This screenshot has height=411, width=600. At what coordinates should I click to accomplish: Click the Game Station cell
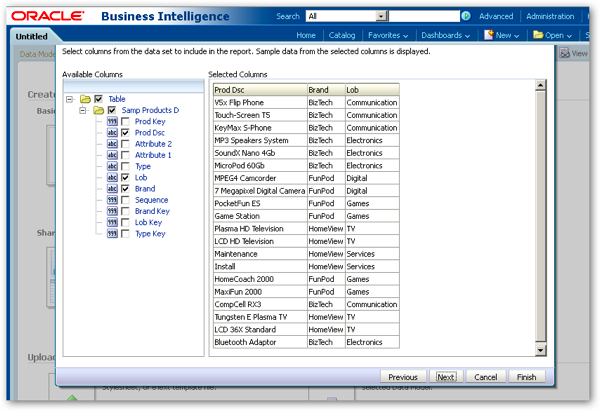[260, 216]
